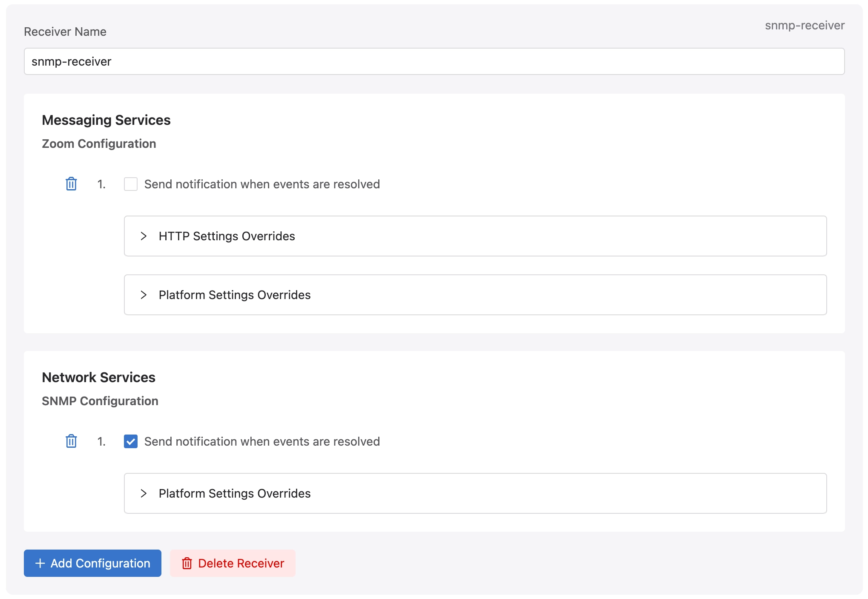Delete the Zoom configuration with trash icon
868x599 pixels.
point(71,184)
